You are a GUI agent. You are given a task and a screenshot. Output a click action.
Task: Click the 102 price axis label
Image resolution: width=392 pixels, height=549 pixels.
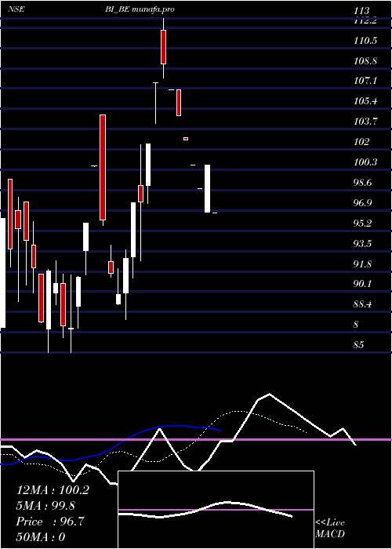point(361,142)
